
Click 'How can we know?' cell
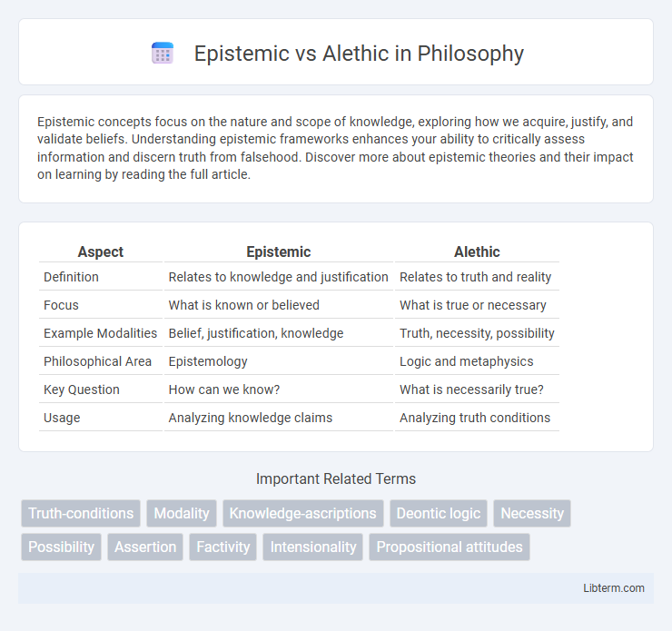[x=224, y=389]
